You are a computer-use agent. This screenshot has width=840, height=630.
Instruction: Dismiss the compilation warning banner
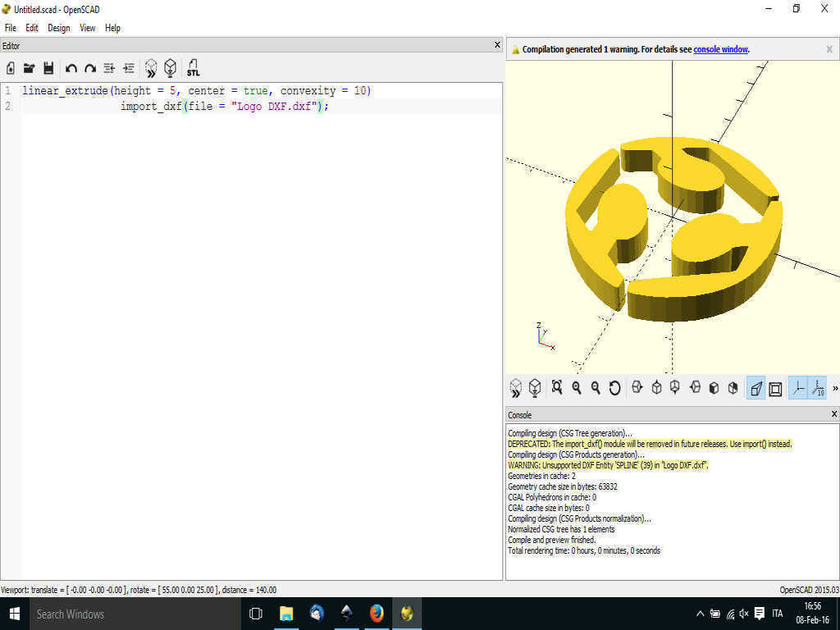pos(829,49)
